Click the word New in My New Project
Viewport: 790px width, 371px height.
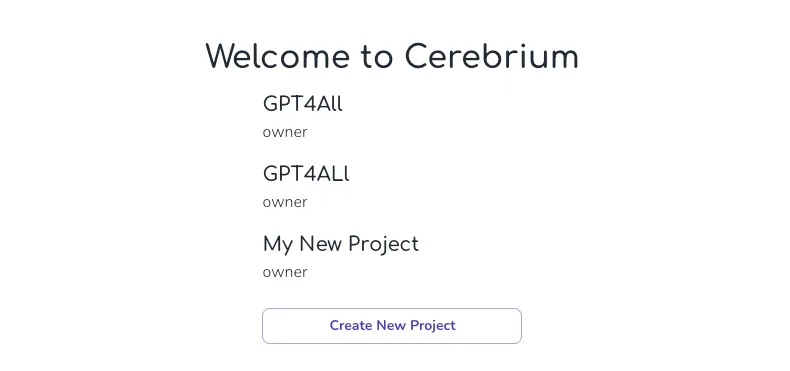click(x=321, y=244)
